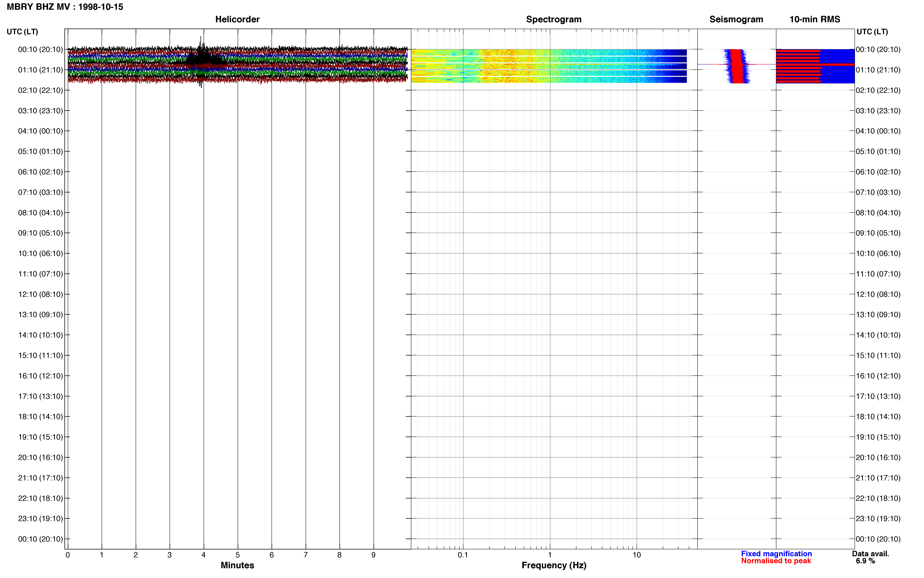Screen dimensions: 924x578
Task: Click minutes axis tick '4'
Action: coord(204,555)
